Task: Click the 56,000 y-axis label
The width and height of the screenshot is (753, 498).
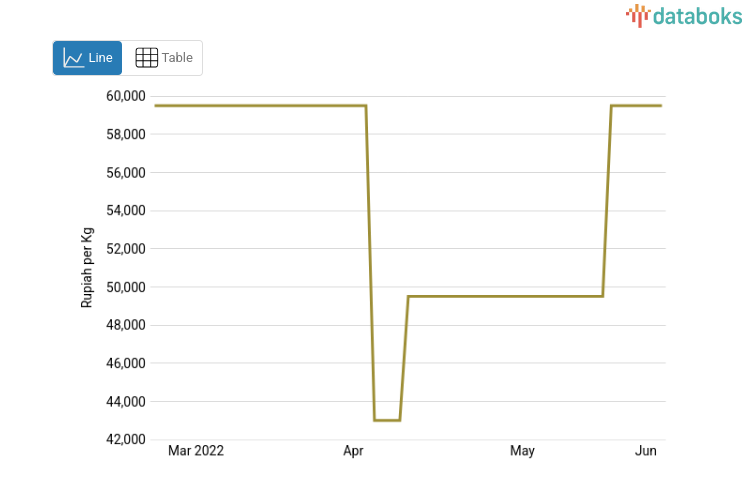Action: point(126,172)
